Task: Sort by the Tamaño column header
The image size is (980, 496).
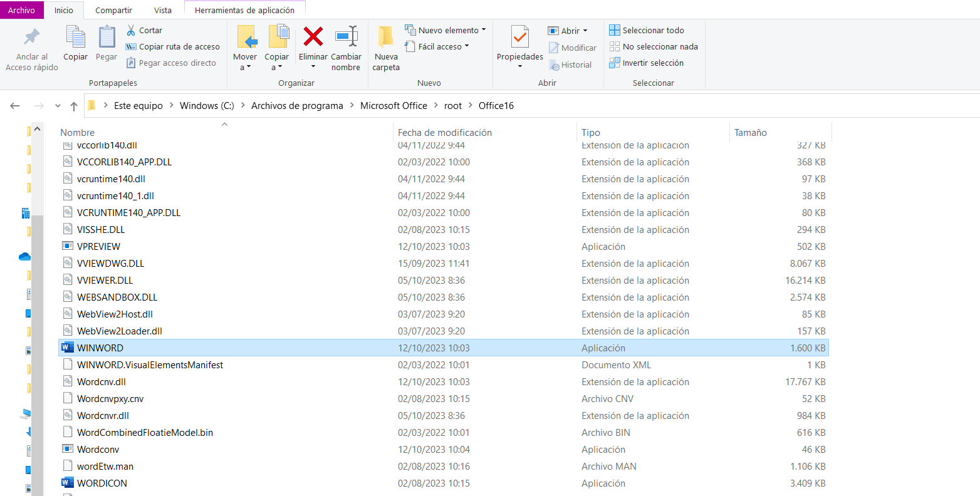Action: pos(751,132)
